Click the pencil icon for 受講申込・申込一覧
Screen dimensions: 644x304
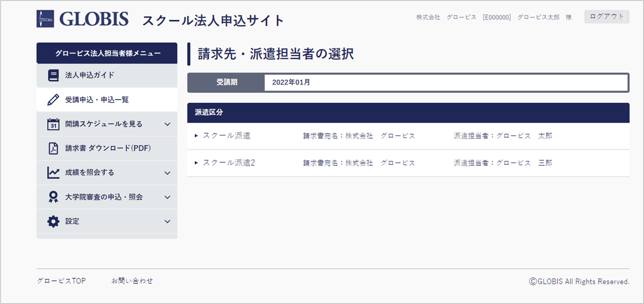click(53, 100)
